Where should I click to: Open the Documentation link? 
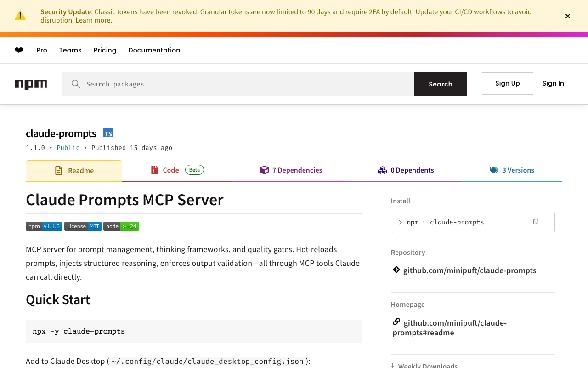(154, 50)
